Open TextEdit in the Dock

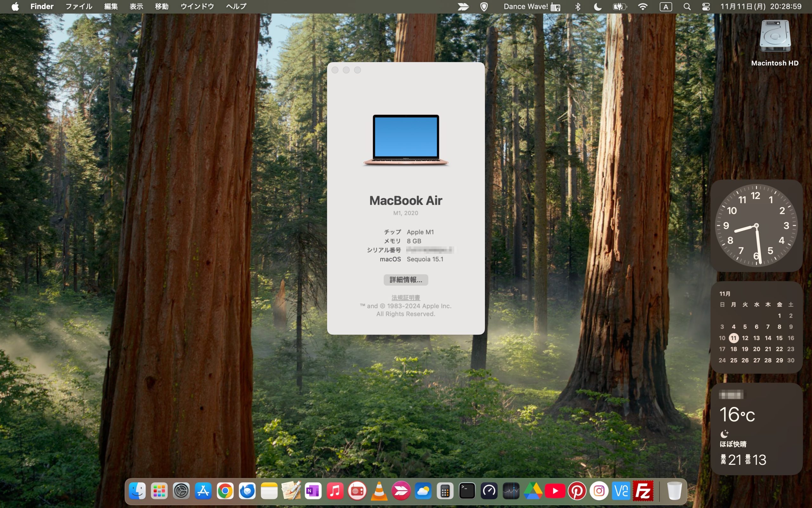point(291,491)
